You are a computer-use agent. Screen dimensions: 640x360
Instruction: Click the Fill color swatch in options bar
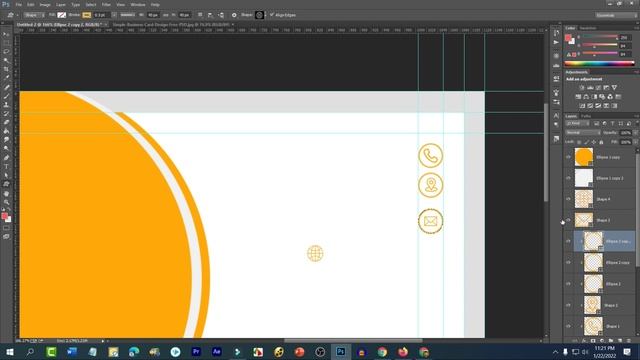coord(62,15)
